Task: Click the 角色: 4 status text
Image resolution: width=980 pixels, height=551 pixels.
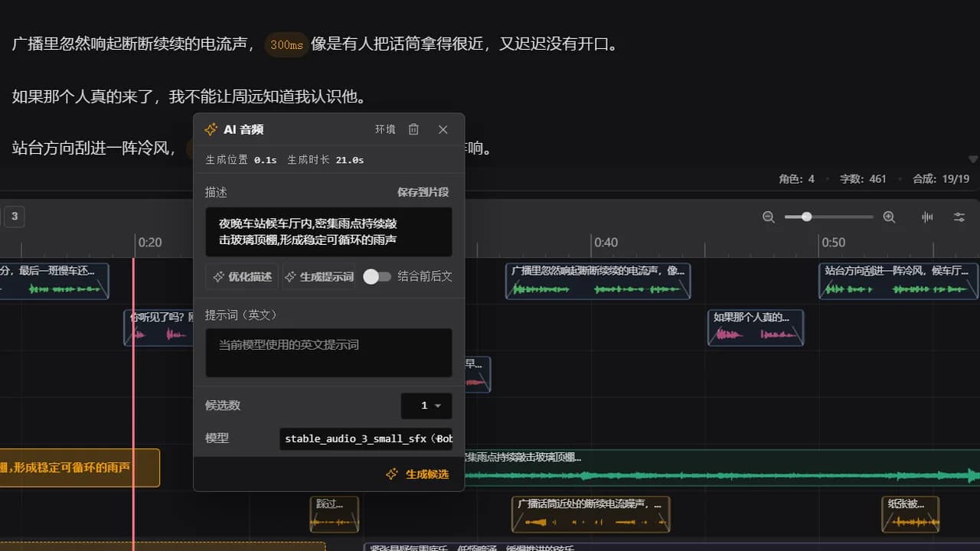Action: click(x=797, y=179)
